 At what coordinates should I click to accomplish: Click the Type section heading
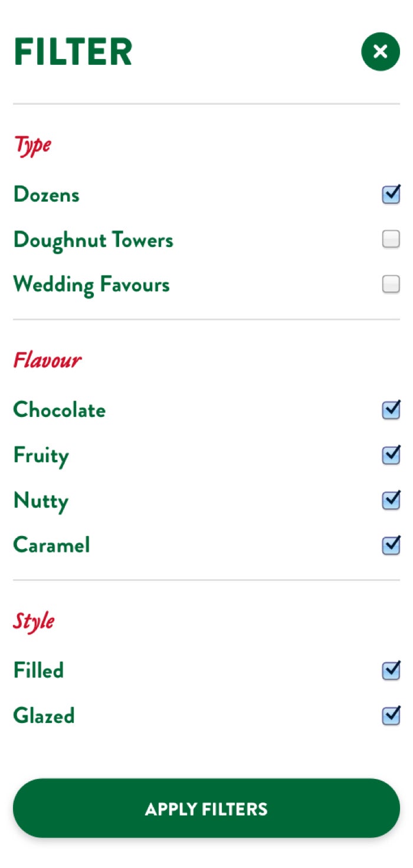click(32, 144)
